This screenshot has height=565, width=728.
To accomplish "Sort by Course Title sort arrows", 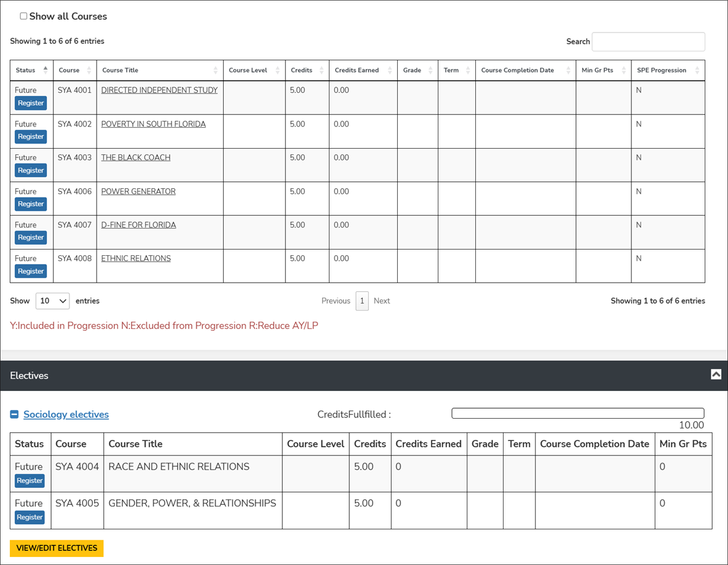I will [215, 70].
